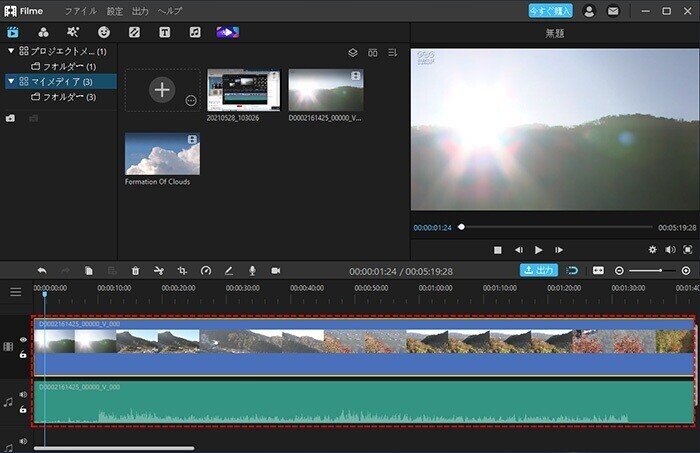Screen dimensions: 700x453
Task: Hide the video track with eye icon
Action: pyautogui.click(x=23, y=340)
